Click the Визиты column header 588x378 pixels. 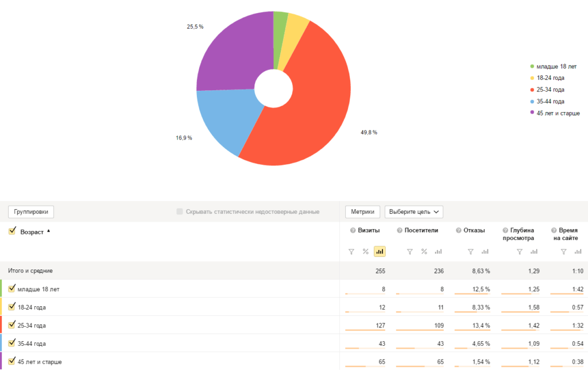(x=369, y=230)
